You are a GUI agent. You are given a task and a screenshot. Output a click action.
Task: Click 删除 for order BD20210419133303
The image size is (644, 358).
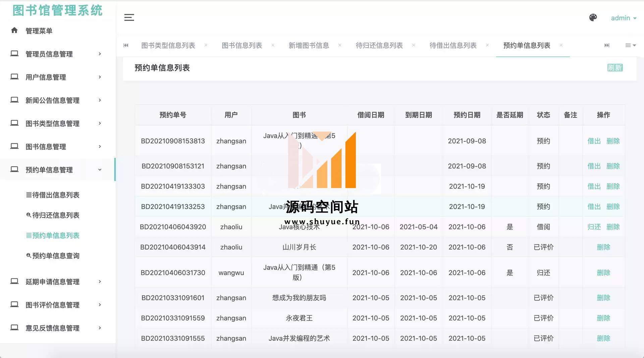(613, 186)
